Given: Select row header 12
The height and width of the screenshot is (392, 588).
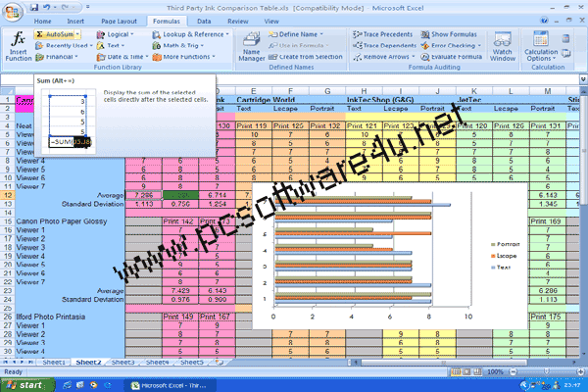Looking at the screenshot, I should click(x=8, y=195).
